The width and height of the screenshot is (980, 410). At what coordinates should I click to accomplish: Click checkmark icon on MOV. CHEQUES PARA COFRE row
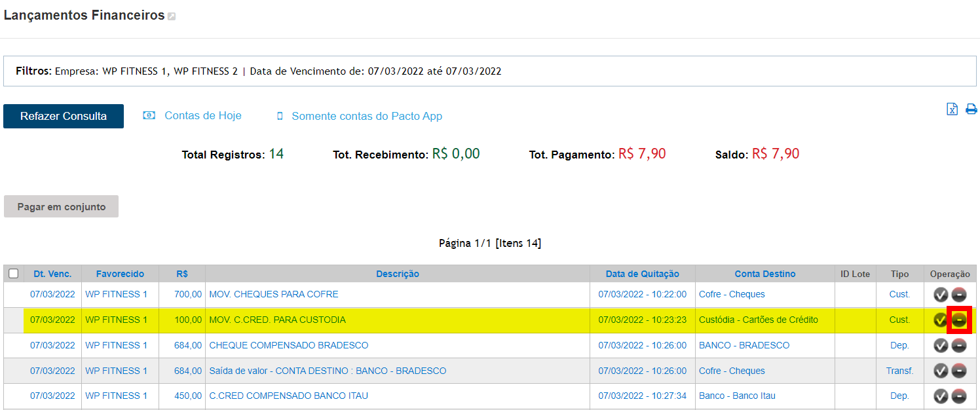pos(941,295)
